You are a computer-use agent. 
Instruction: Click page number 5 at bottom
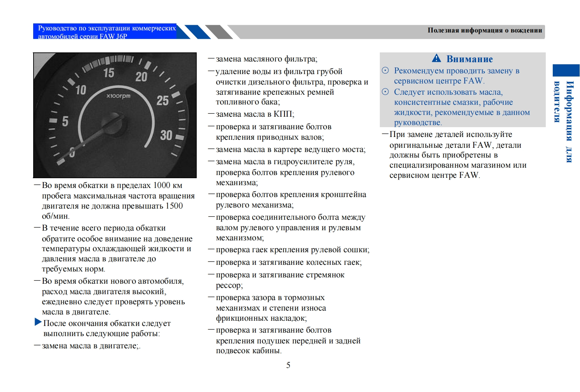288,365
